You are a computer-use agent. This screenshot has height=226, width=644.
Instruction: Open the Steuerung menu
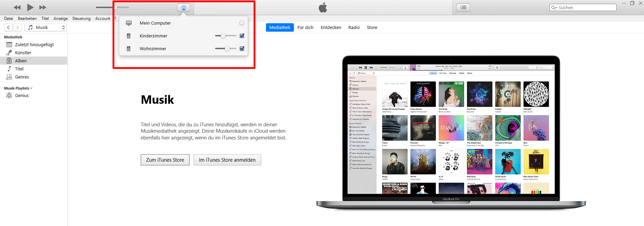81,19
